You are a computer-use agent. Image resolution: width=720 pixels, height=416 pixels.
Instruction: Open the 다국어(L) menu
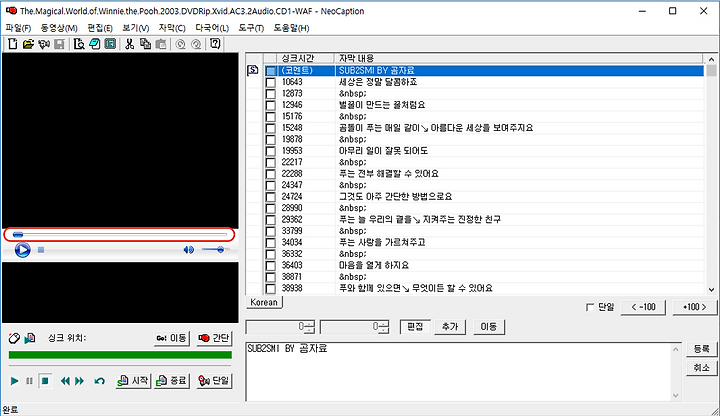pyautogui.click(x=212, y=28)
